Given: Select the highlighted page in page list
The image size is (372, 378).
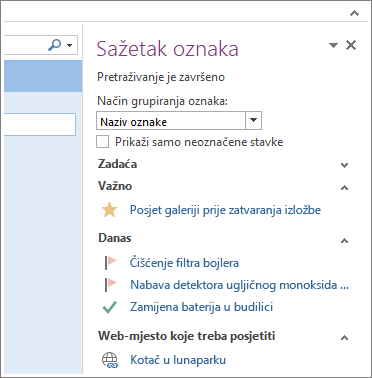Looking at the screenshot, I should click(x=43, y=76).
